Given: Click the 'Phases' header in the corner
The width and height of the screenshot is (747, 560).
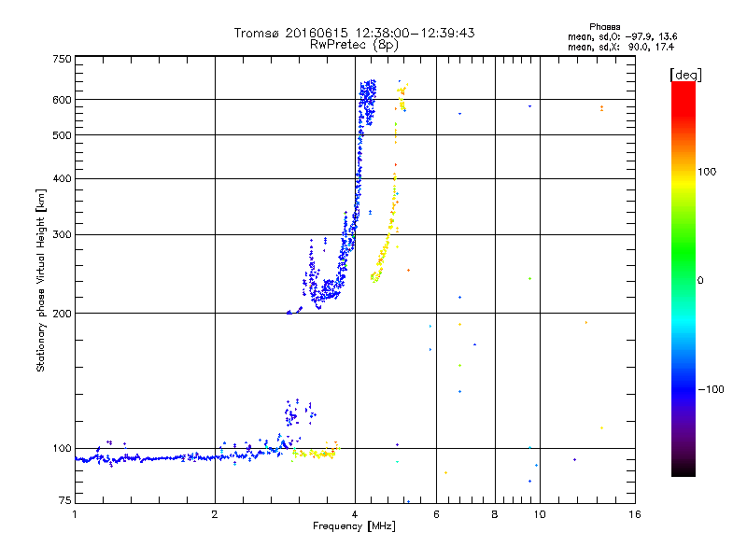Looking at the screenshot, I should point(604,27).
